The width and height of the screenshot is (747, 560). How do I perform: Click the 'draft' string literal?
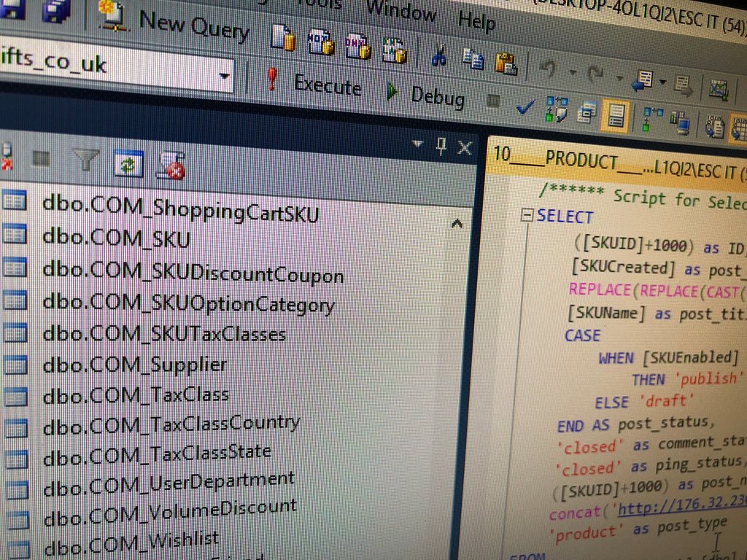667,401
